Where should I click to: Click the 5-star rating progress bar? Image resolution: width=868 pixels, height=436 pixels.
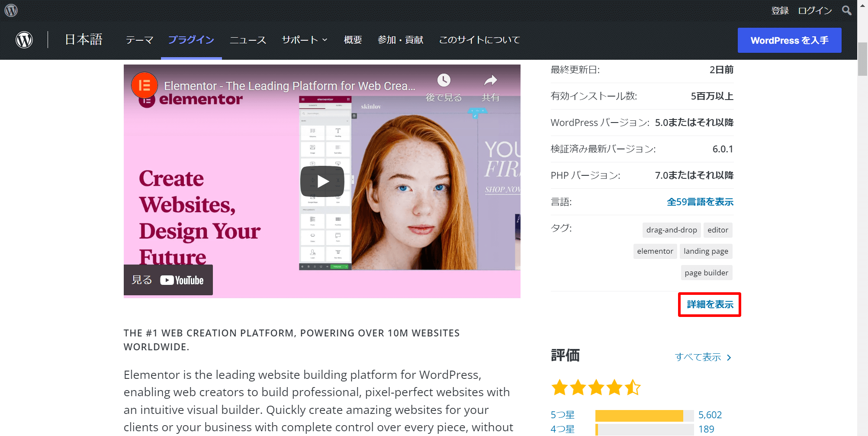(644, 416)
